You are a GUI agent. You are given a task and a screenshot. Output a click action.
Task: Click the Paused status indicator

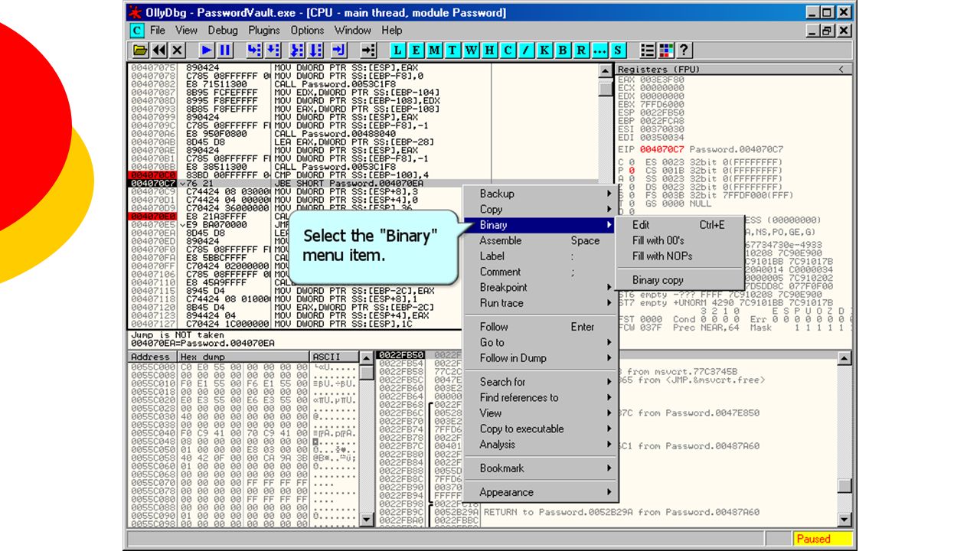822,539
